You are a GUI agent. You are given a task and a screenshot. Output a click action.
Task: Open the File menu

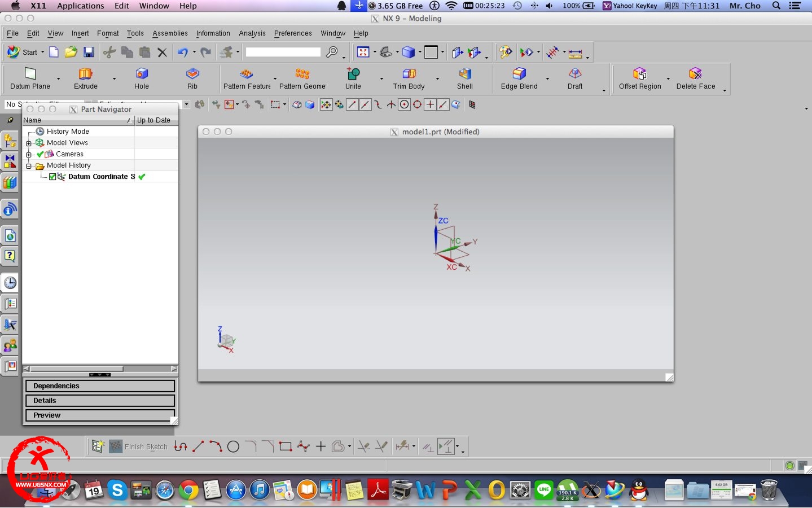point(12,33)
